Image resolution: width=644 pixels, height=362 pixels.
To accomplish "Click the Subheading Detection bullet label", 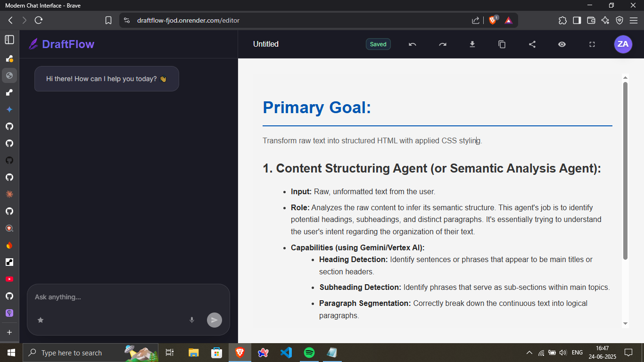I will pyautogui.click(x=360, y=287).
